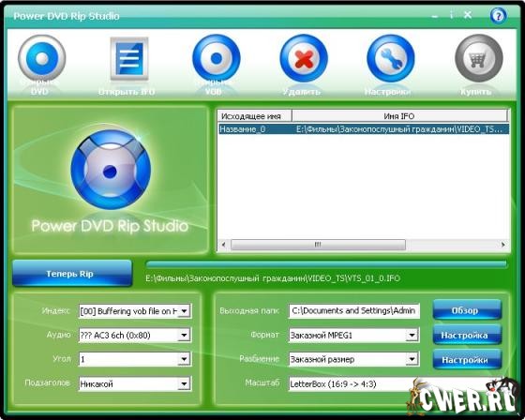Open DVD with the disc icon
Image resolution: width=525 pixels, height=420 pixels.
click(42, 59)
